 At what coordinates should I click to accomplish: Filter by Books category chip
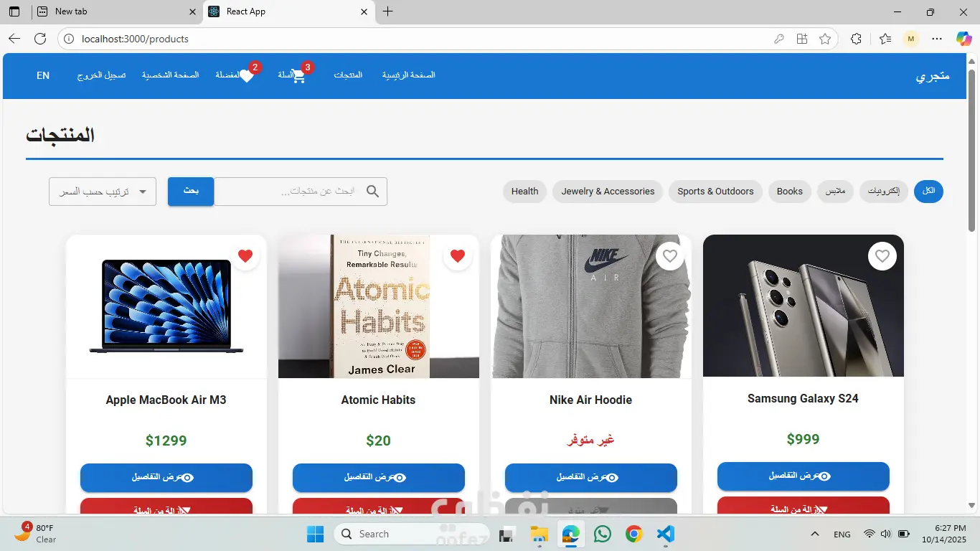pos(790,192)
